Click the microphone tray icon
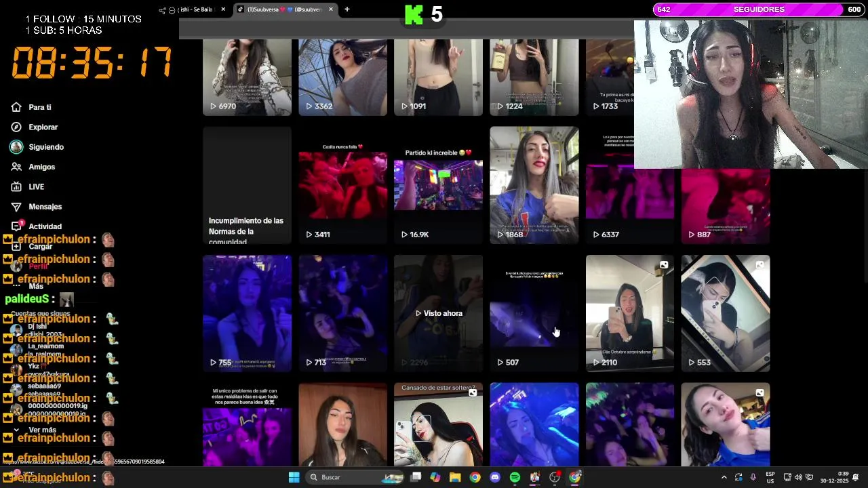Screen dimensions: 868x488 pos(753,477)
